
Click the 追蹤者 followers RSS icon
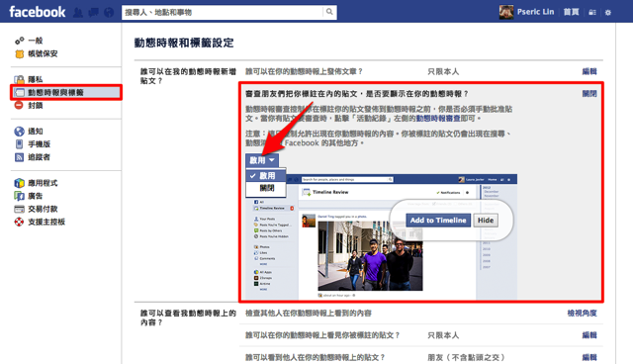pyautogui.click(x=19, y=157)
